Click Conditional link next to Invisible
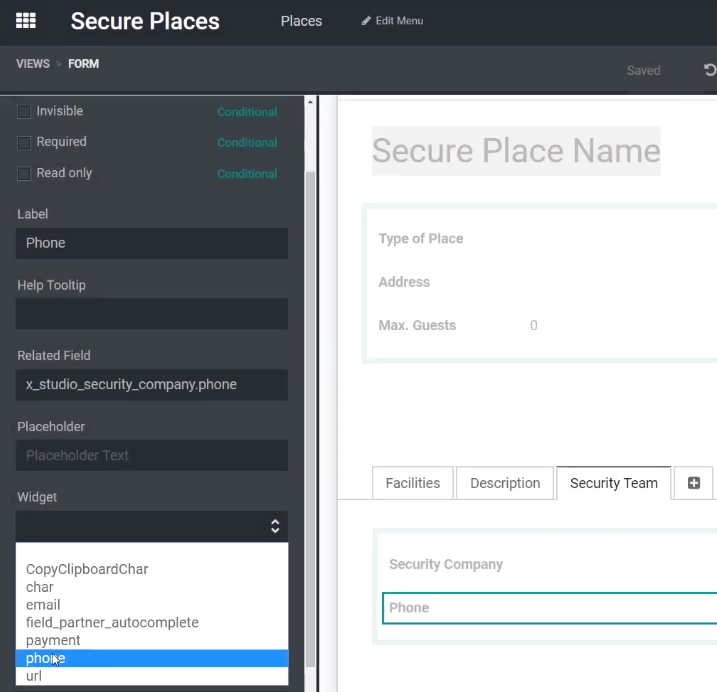Screen dimensions: 717x692 tap(247, 112)
